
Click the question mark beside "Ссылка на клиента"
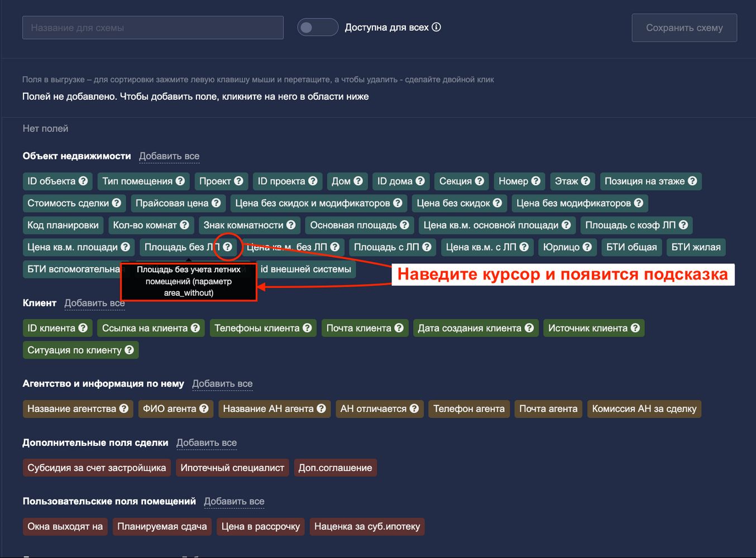(195, 328)
